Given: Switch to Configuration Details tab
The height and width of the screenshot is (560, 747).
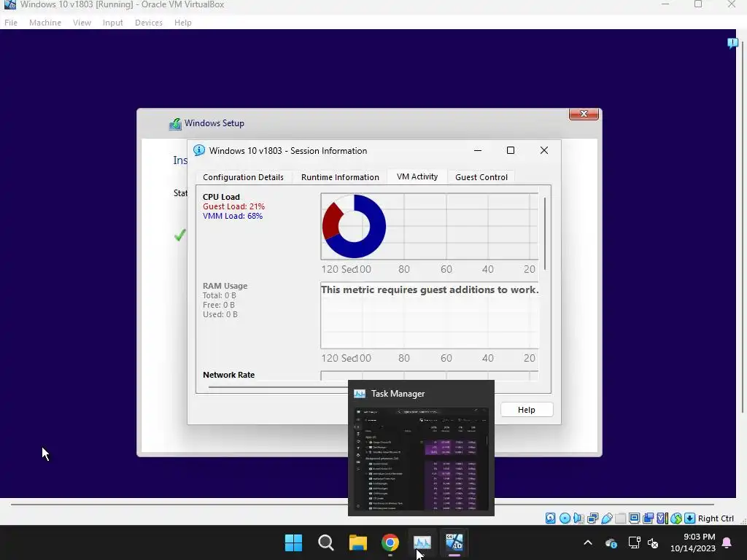Looking at the screenshot, I should click(243, 177).
